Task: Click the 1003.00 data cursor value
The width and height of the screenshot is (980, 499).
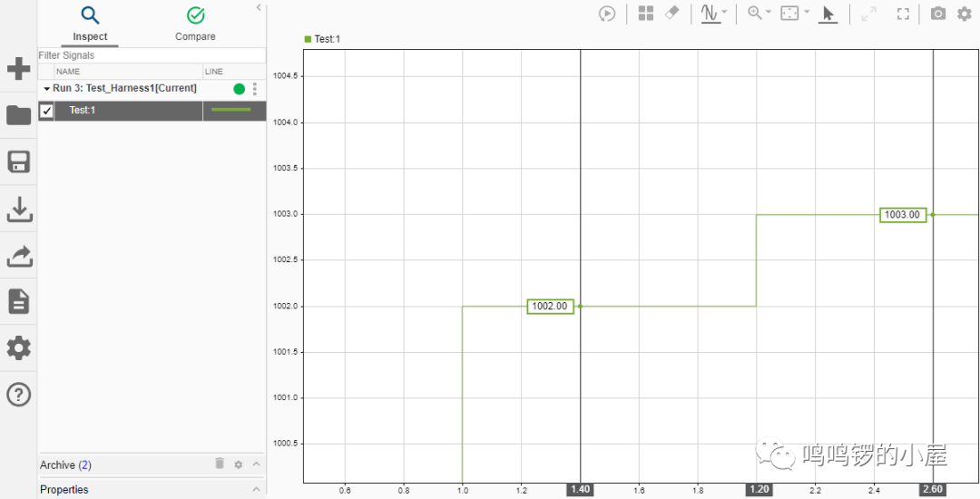Action: coord(903,215)
